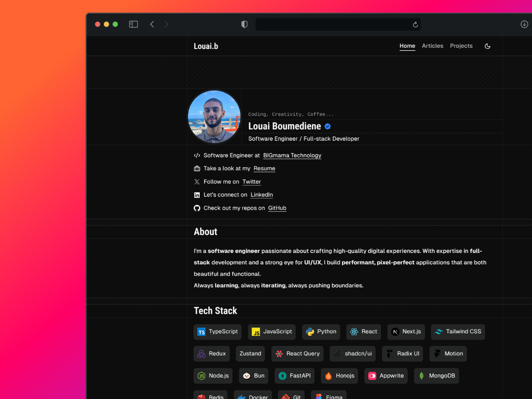Click the blue verified badge beside Louai Boumediene
Image resolution: width=532 pixels, height=399 pixels.
click(x=327, y=126)
